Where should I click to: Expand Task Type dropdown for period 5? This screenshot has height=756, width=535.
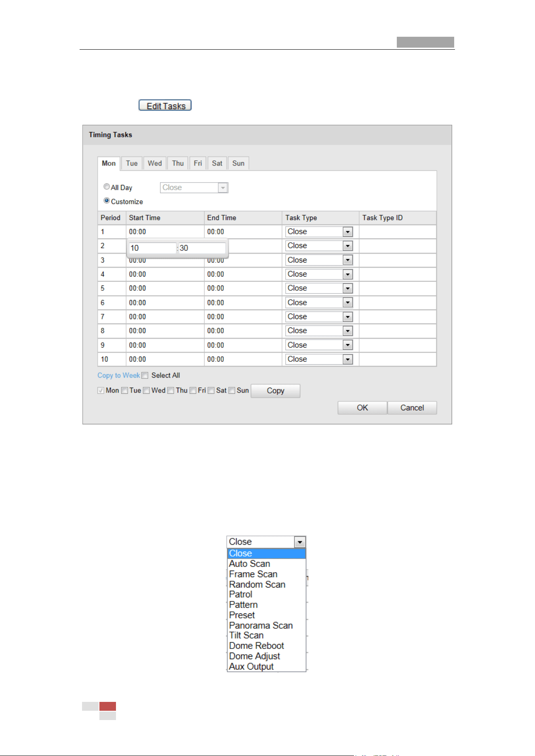click(319, 288)
